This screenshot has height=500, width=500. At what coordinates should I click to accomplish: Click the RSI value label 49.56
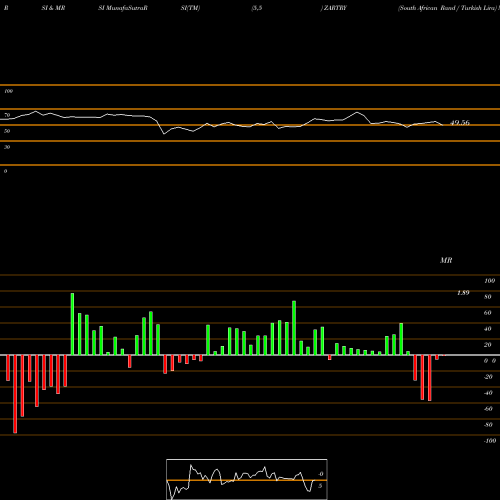460,123
